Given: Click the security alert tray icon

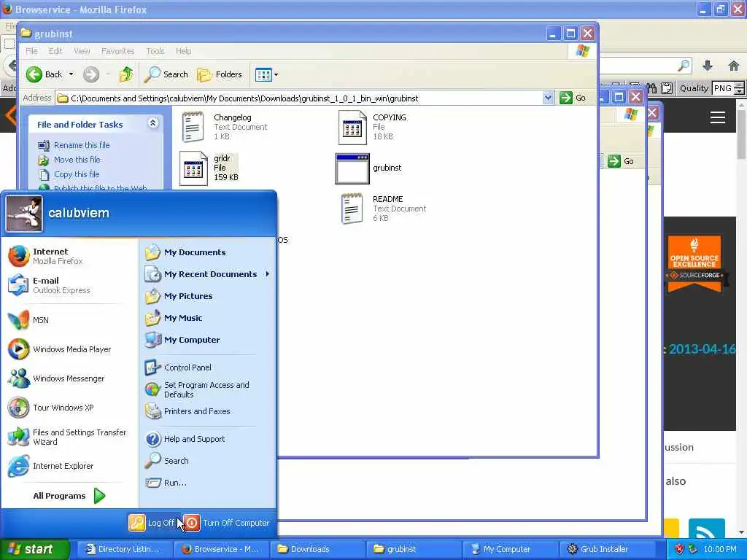Looking at the screenshot, I should coord(679,549).
